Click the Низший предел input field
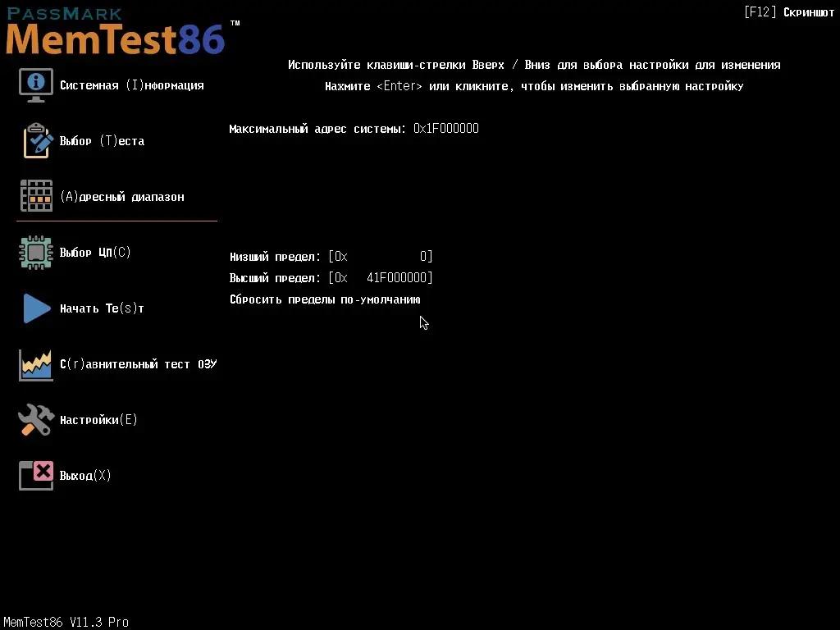840x630 pixels. [381, 256]
